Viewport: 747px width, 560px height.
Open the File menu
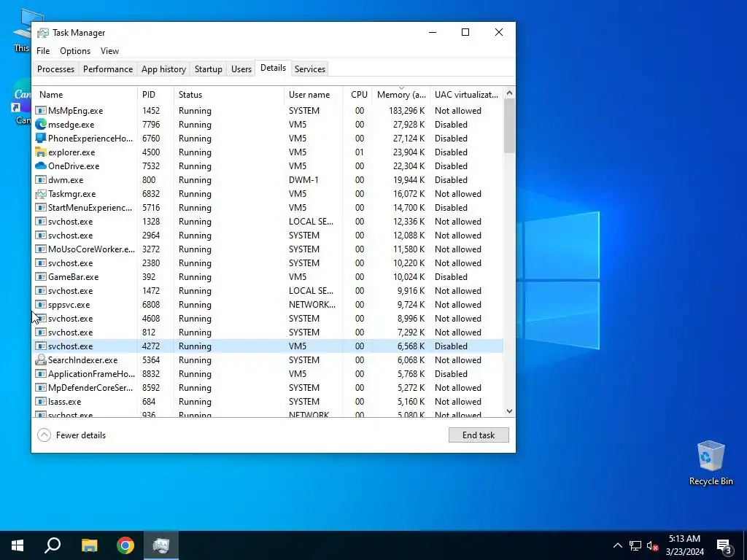(43, 51)
